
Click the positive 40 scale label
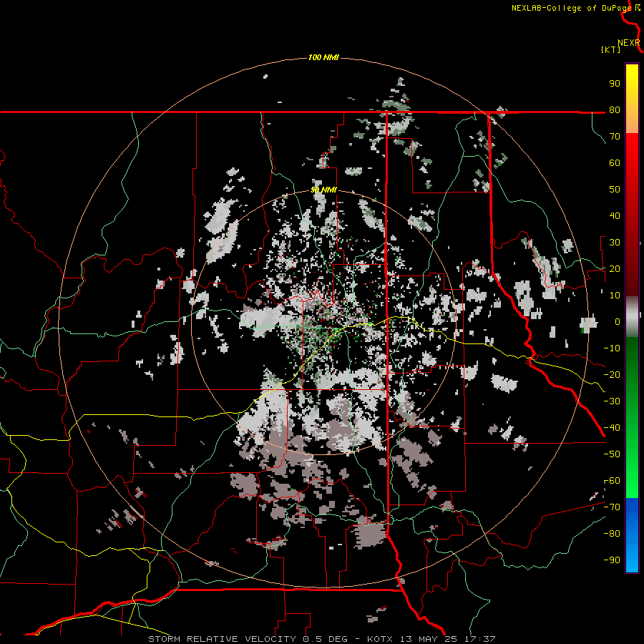615,215
